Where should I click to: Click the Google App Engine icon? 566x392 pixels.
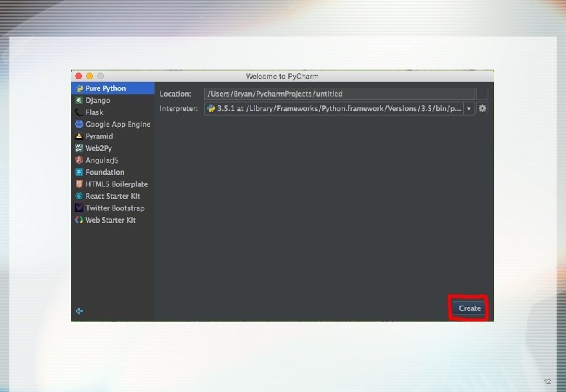point(79,124)
